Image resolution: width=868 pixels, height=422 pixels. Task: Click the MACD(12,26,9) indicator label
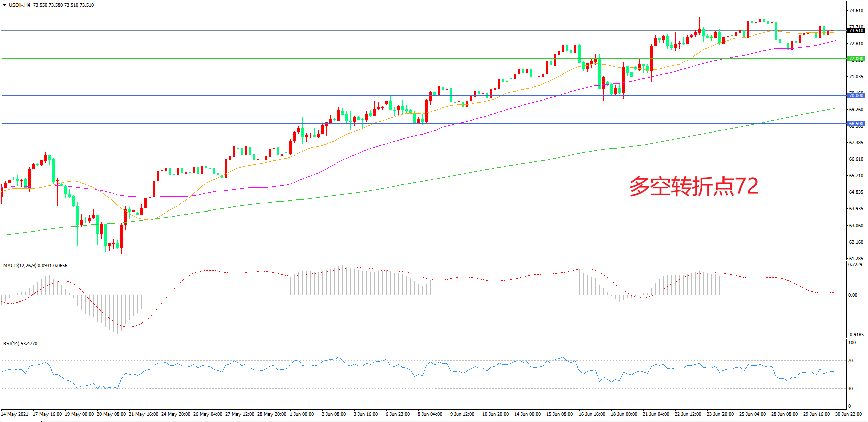pos(19,266)
